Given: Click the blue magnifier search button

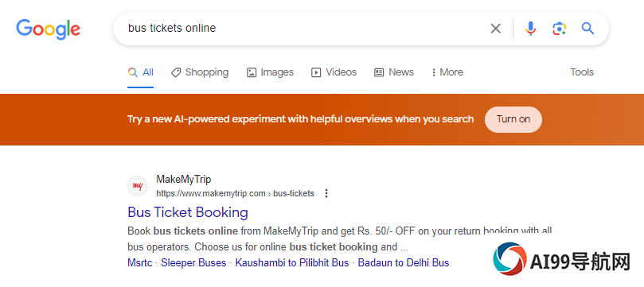Looking at the screenshot, I should [x=587, y=29].
